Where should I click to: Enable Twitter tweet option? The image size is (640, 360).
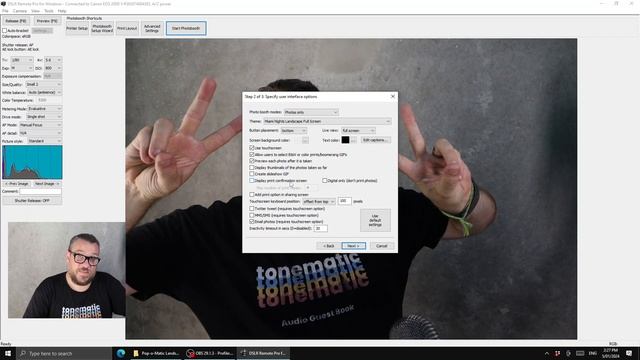click(252, 209)
